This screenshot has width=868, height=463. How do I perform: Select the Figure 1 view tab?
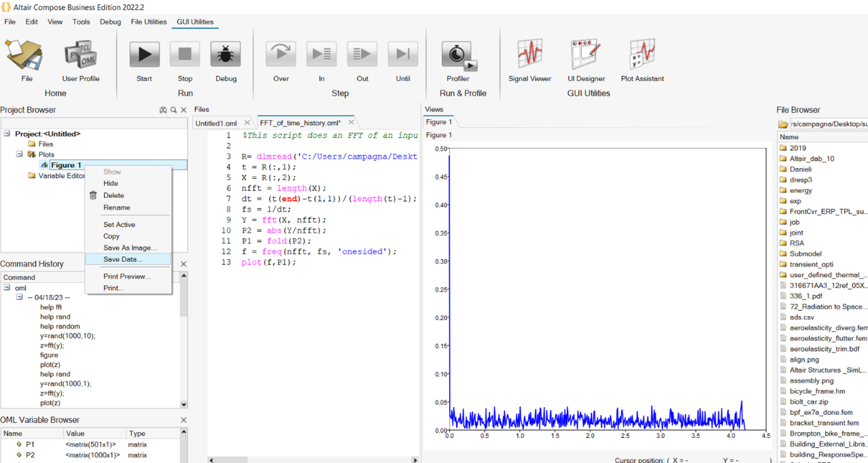438,122
